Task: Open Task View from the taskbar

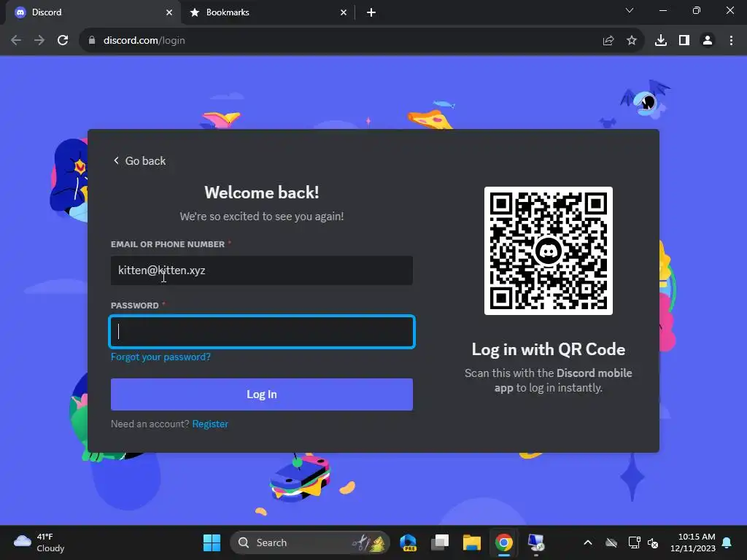Action: (440, 542)
